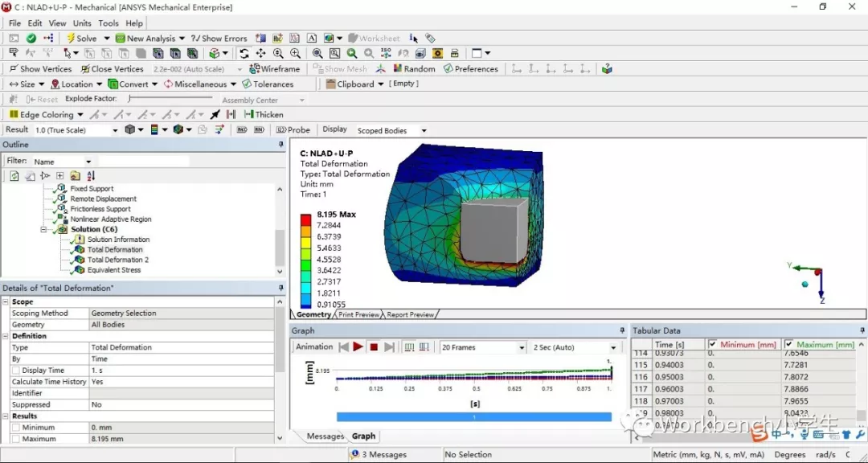Select Solution Information in the outline
The image size is (868, 463).
[118, 240]
